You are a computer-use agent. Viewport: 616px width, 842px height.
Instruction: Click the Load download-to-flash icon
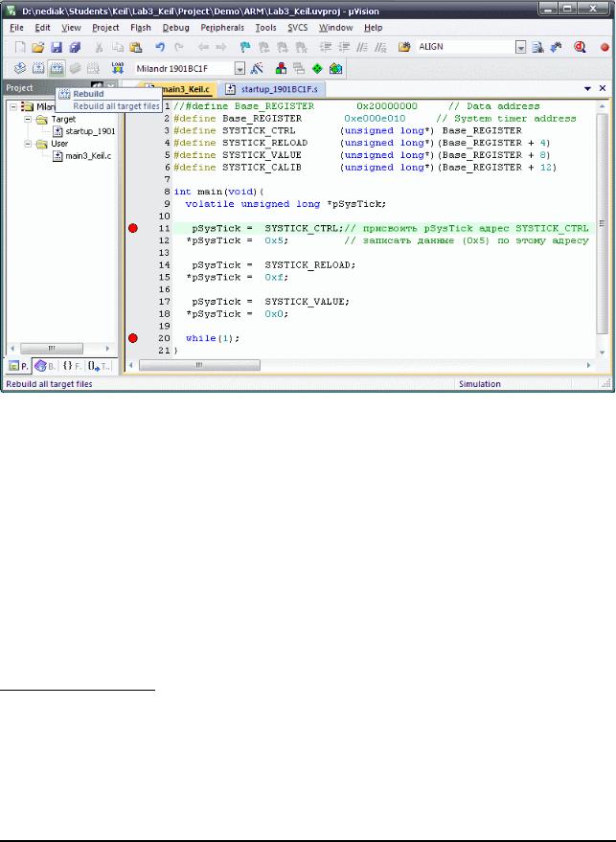pos(118,68)
